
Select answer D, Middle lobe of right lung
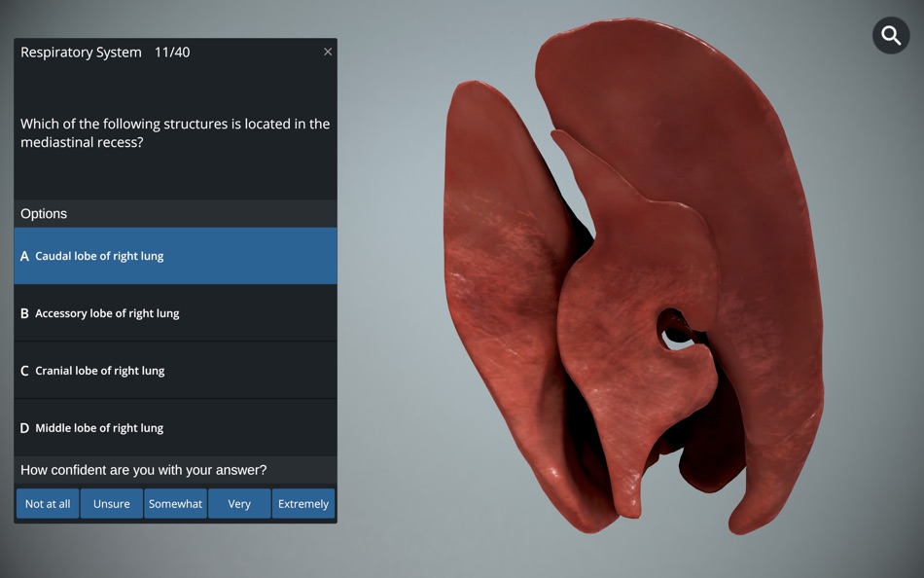coord(175,427)
